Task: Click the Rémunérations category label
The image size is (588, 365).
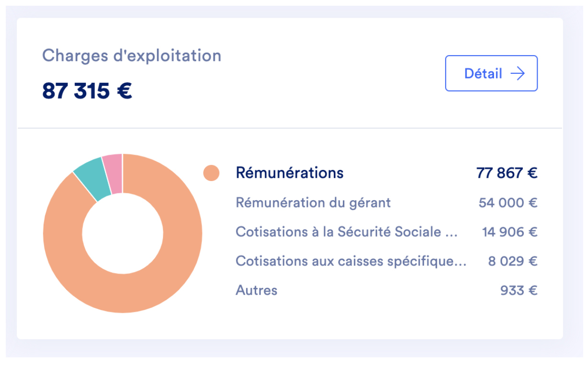Action: (x=290, y=173)
